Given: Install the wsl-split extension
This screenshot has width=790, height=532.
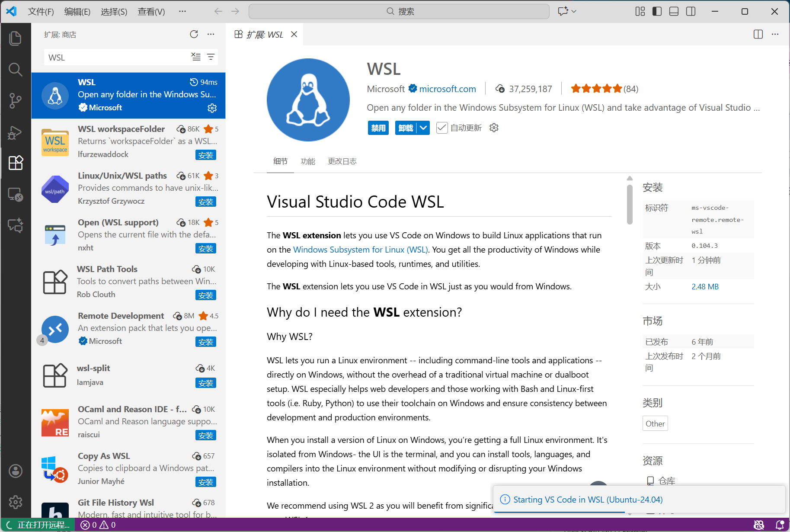Looking at the screenshot, I should [205, 383].
